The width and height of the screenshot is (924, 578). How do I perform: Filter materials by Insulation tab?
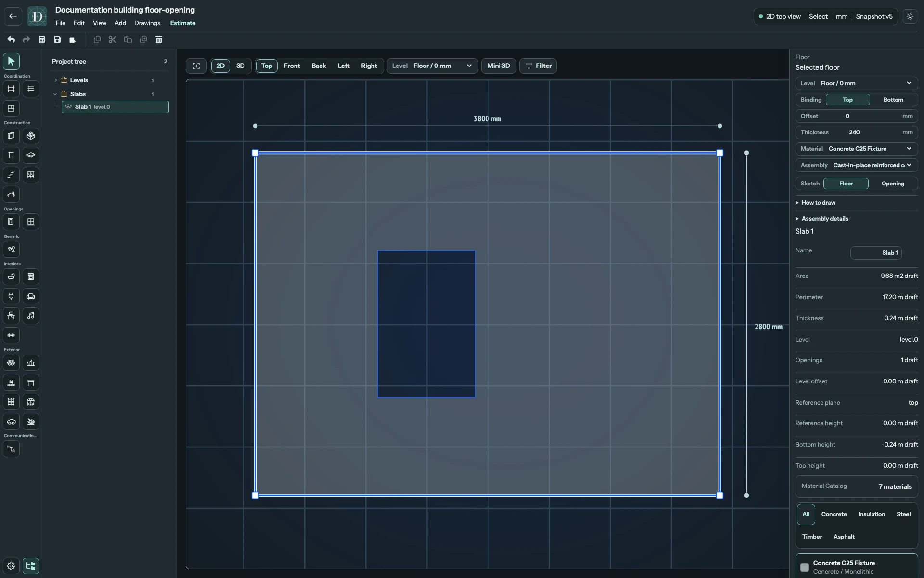click(x=871, y=514)
